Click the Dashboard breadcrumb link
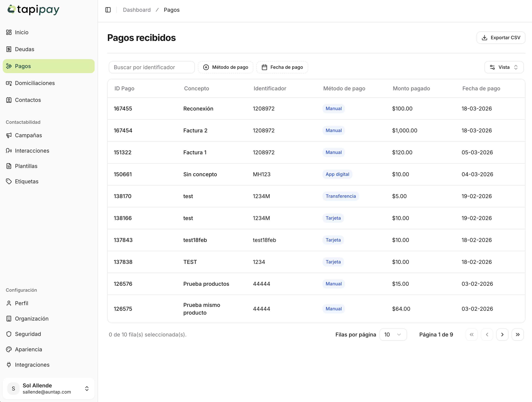The height and width of the screenshot is (402, 532). point(137,10)
